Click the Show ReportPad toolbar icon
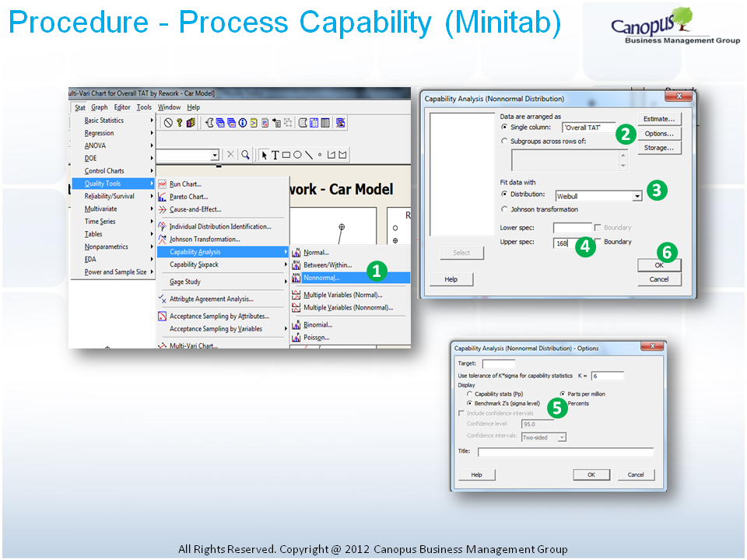Screen dimensions: 747x560 pos(265,123)
